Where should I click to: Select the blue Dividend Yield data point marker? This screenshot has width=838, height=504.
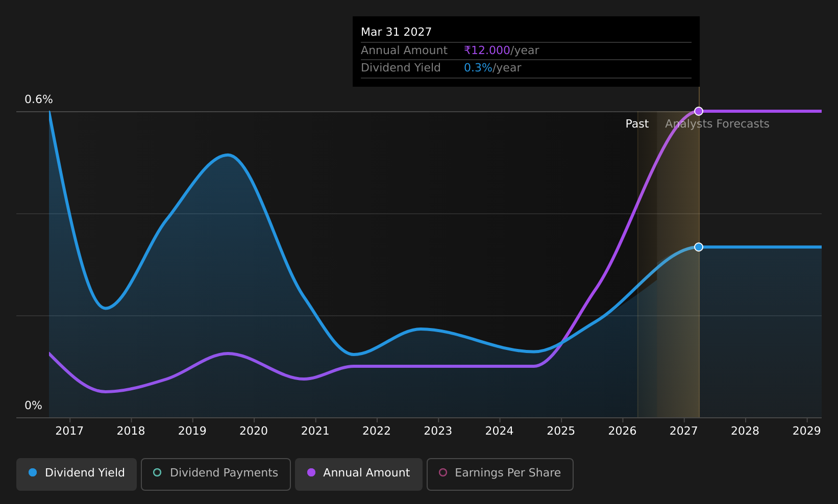[699, 247]
